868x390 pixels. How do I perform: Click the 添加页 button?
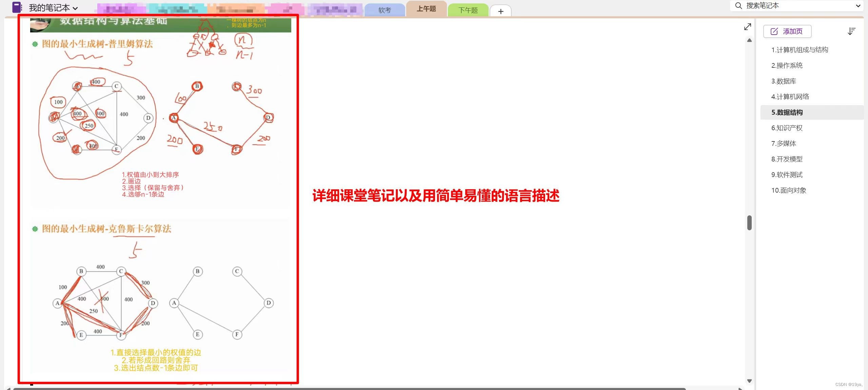point(787,32)
